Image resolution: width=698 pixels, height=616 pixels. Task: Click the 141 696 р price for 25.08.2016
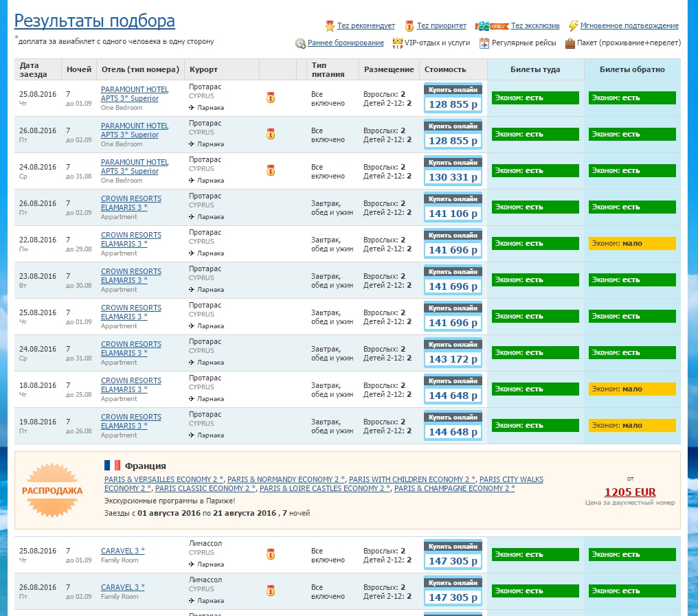point(453,323)
